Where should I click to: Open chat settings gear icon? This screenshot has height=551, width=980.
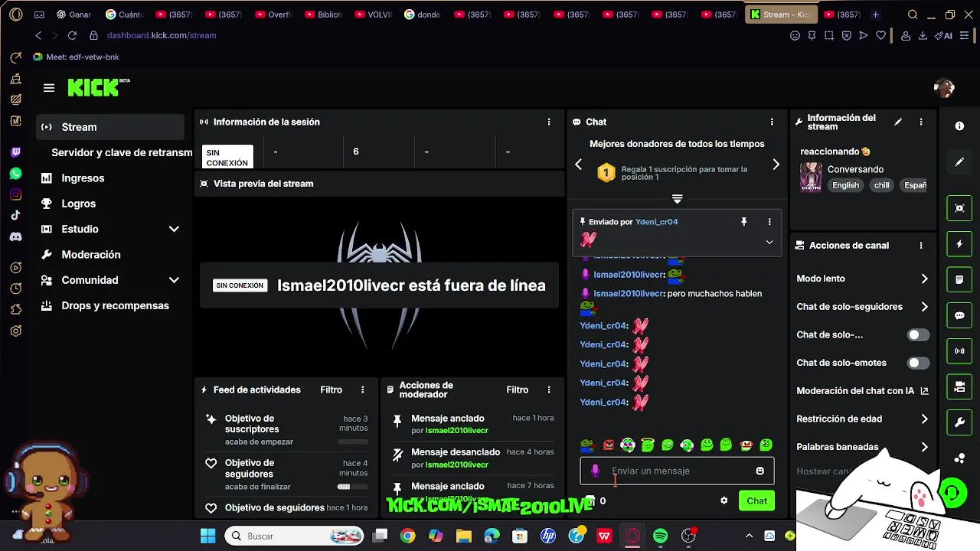click(724, 500)
